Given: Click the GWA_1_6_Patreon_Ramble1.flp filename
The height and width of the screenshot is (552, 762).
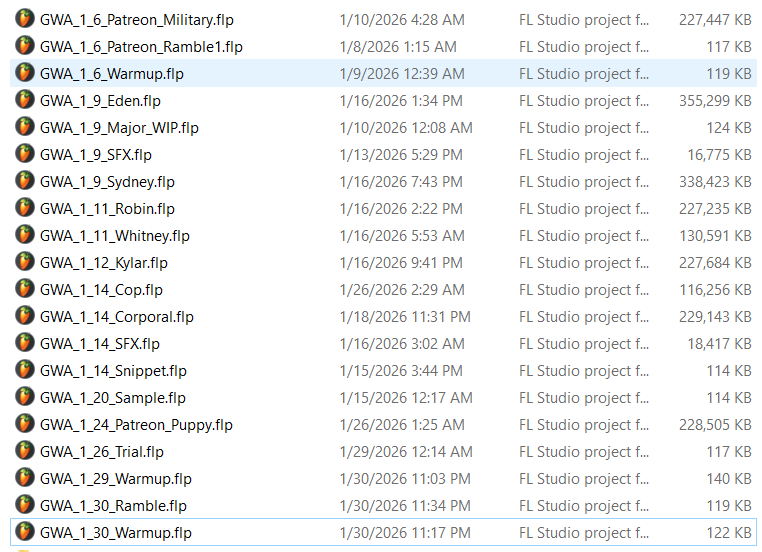Looking at the screenshot, I should pyautogui.click(x=141, y=46).
